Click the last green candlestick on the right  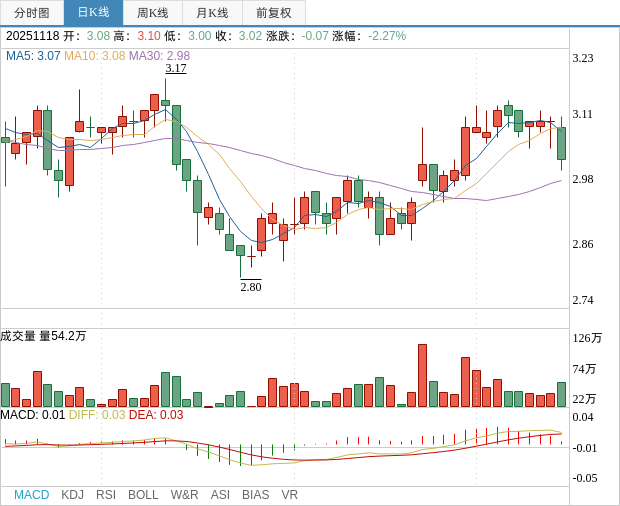tap(561, 143)
